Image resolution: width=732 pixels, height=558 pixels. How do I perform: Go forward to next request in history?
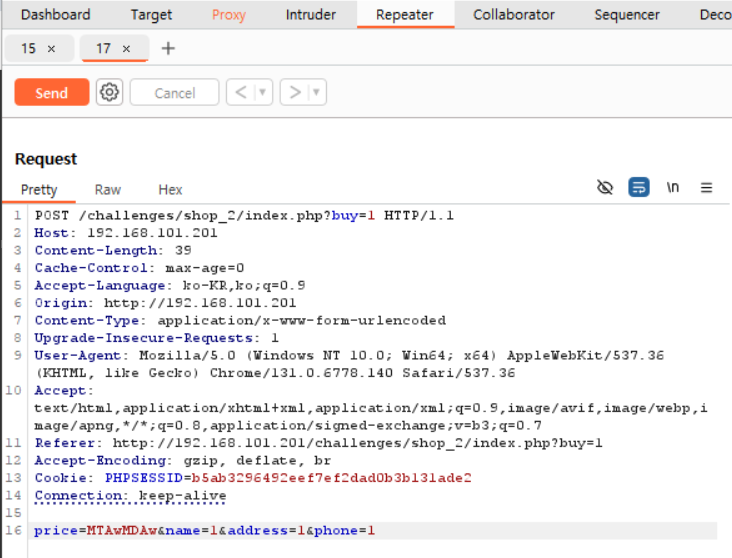[295, 92]
